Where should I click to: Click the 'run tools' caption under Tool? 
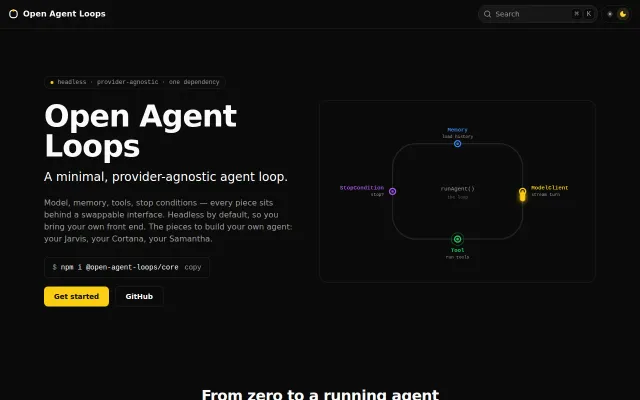coord(458,257)
